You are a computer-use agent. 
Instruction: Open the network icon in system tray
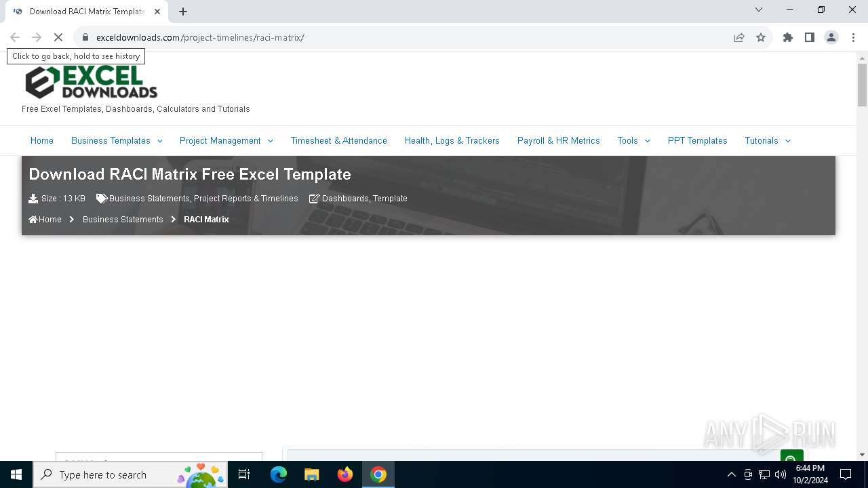(x=764, y=474)
